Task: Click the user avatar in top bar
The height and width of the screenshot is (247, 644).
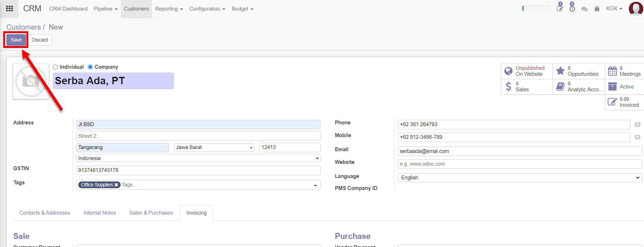Action: [x=636, y=8]
